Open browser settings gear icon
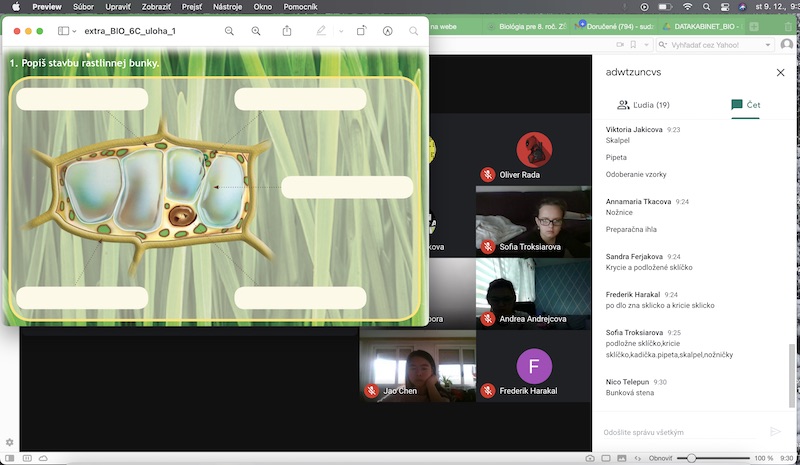The width and height of the screenshot is (800, 465). [9, 442]
